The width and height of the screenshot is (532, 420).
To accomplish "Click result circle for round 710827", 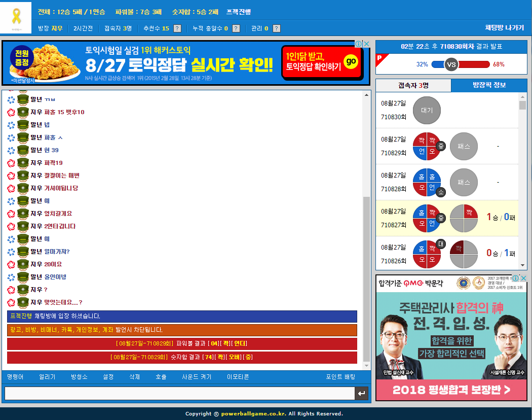I will click(x=427, y=218).
